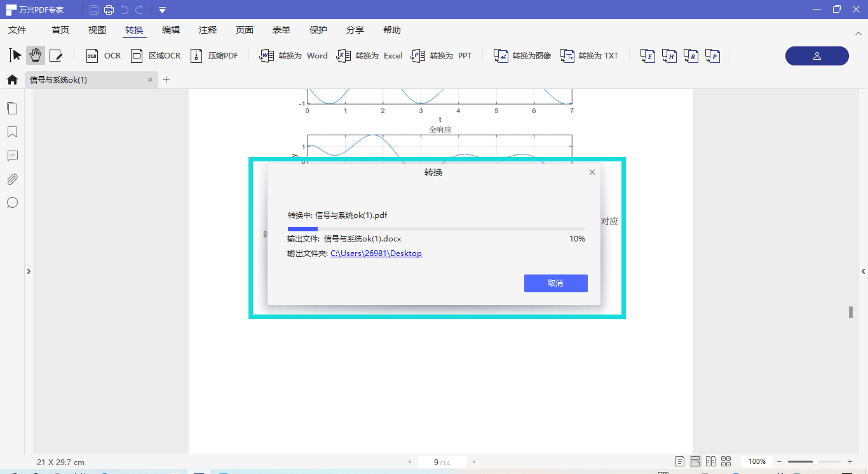Switch to two-page continuous view

click(x=726, y=461)
